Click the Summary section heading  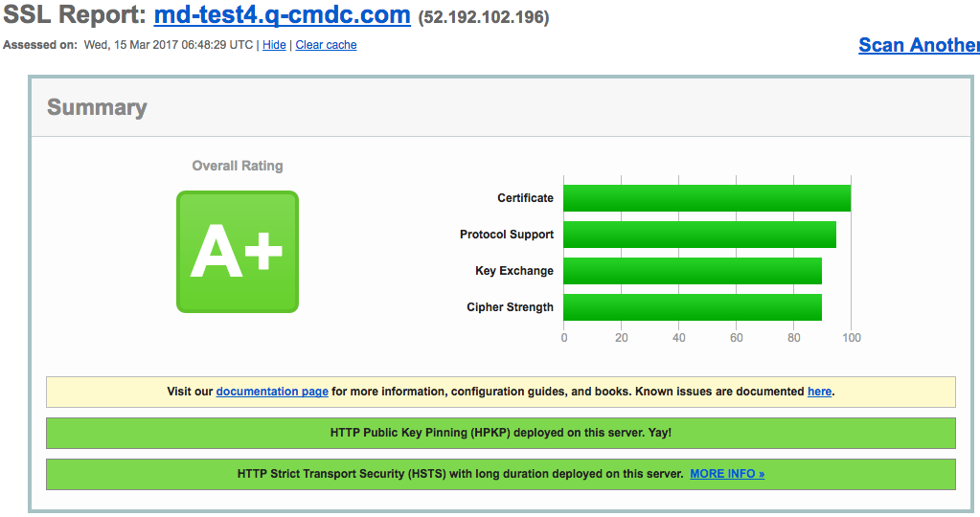97,107
